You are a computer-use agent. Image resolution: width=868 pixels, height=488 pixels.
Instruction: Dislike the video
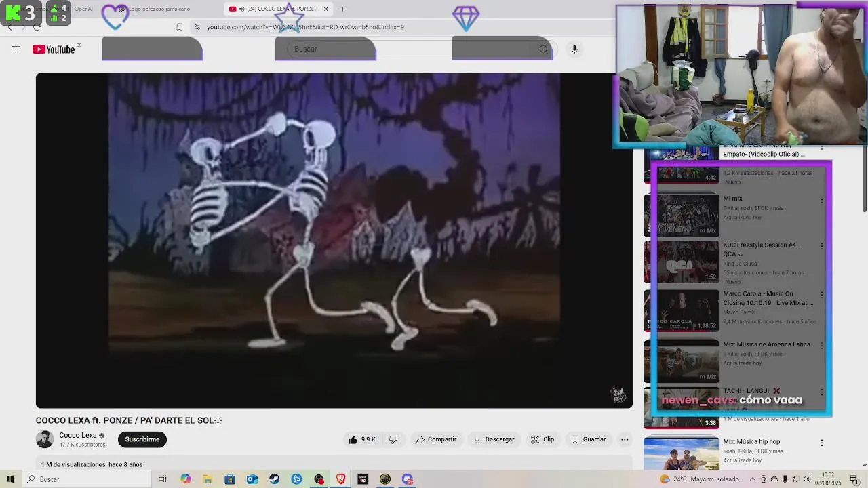[x=393, y=439]
